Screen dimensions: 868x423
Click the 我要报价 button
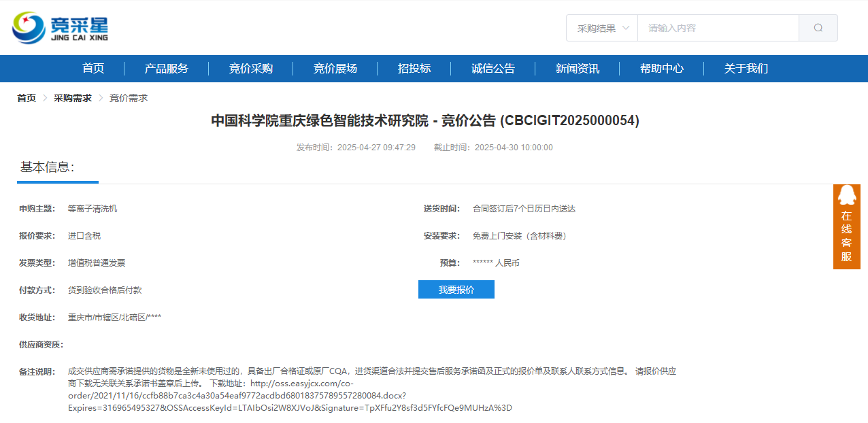point(456,289)
